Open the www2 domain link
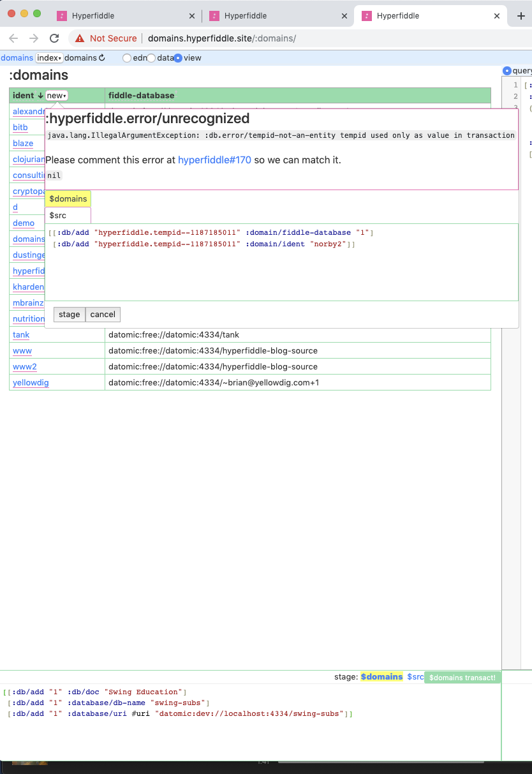 25,367
